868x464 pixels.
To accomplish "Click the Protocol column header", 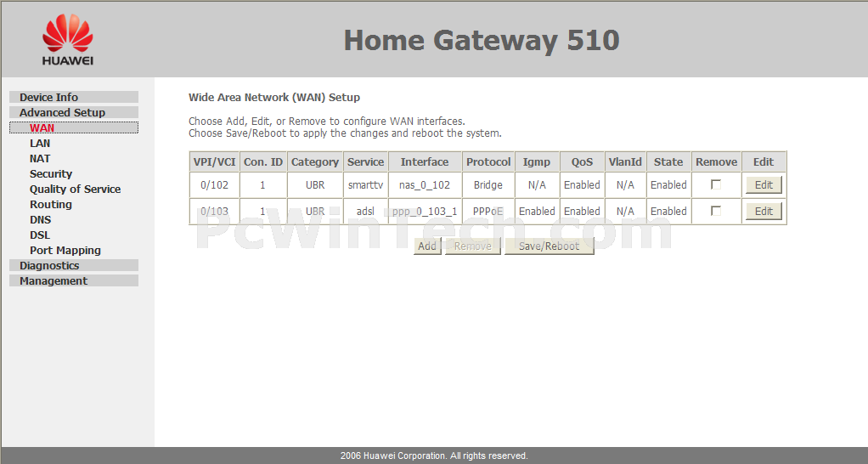I will (x=488, y=161).
